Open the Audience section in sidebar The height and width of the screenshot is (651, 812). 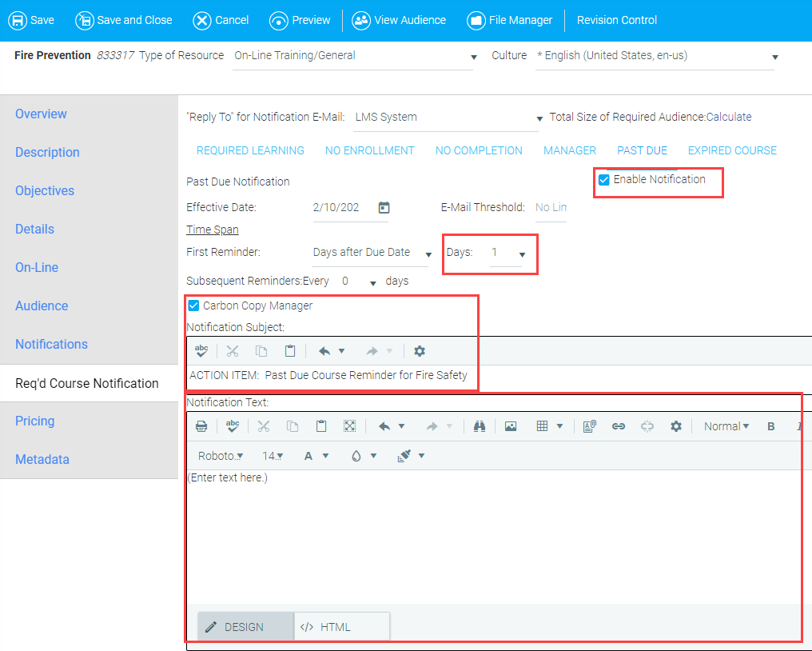42,306
